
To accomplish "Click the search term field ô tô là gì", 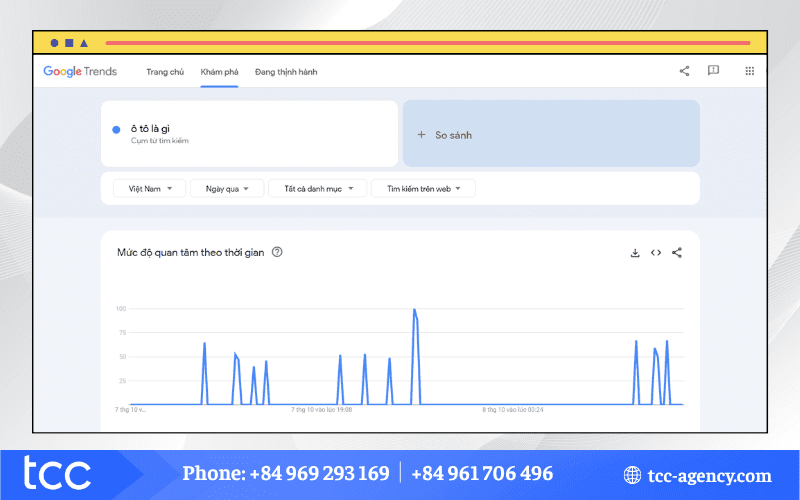I will (x=158, y=128).
